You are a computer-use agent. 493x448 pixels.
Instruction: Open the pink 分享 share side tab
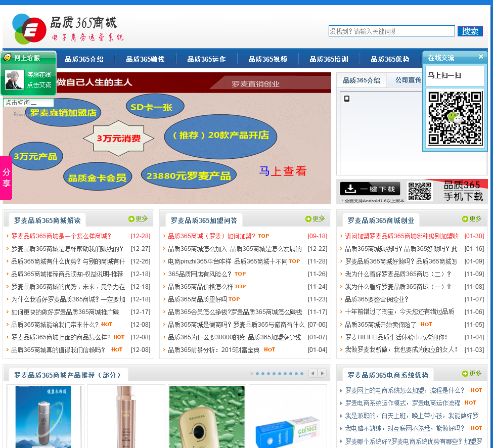pyautogui.click(x=6, y=177)
